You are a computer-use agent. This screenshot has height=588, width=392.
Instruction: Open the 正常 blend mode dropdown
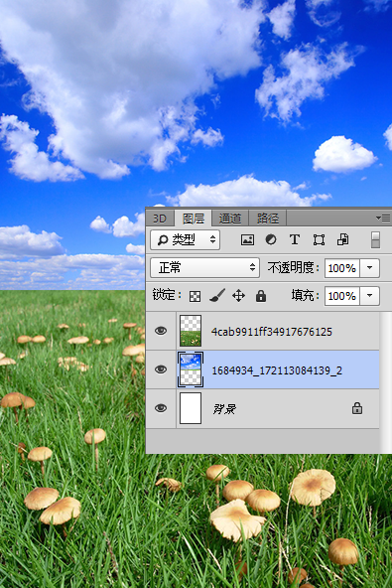point(205,268)
